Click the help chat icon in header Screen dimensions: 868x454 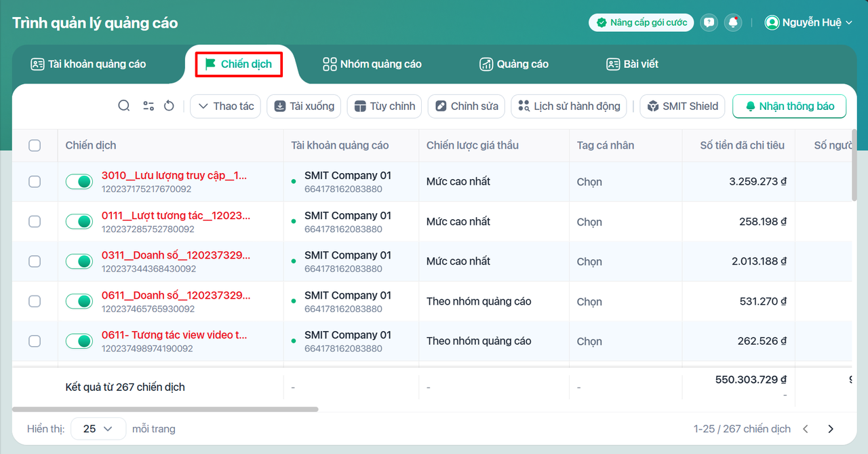[709, 22]
